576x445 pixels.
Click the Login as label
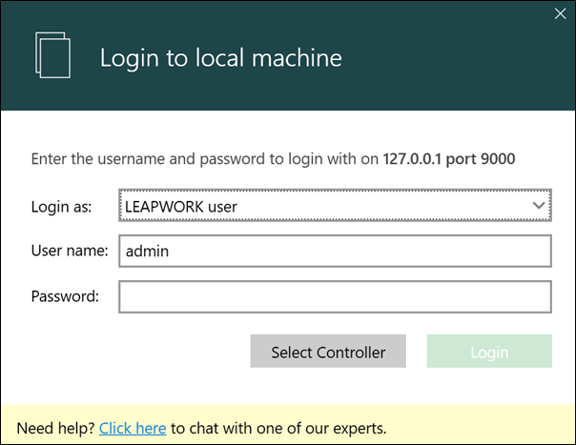coord(61,207)
